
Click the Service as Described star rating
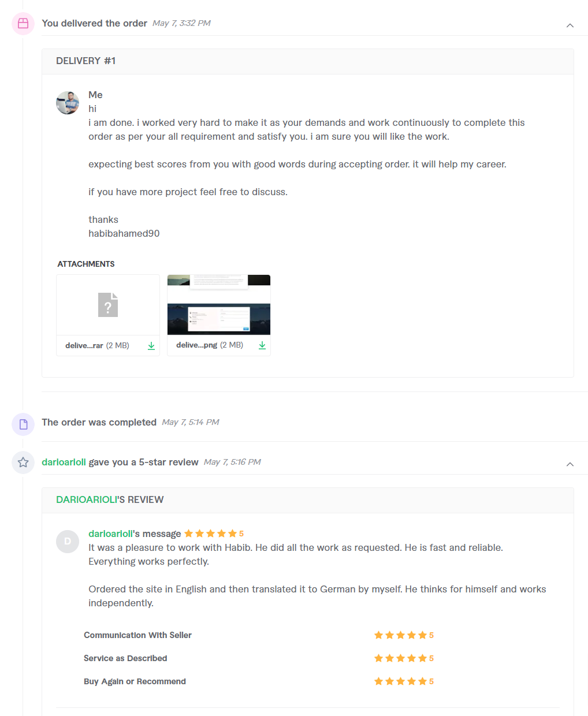[403, 658]
